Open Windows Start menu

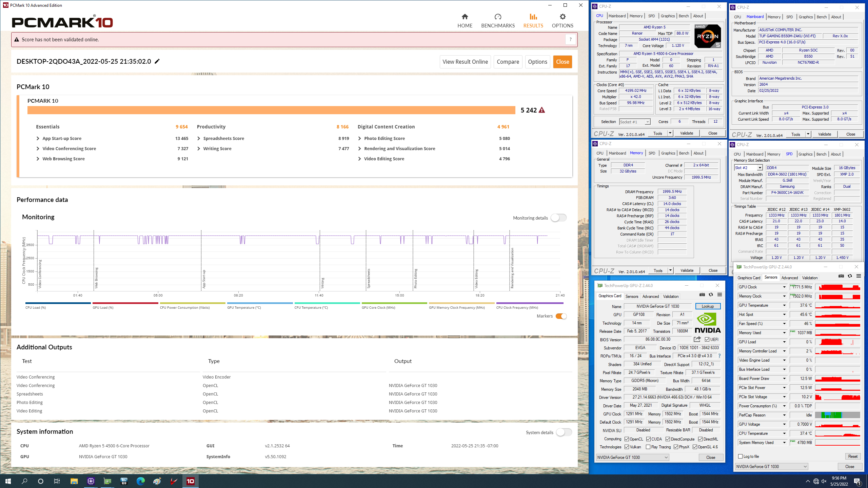[x=8, y=481]
